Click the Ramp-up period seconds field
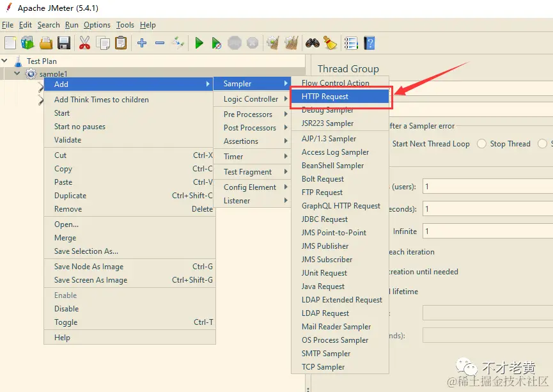This screenshot has height=392, width=553. pyautogui.click(x=488, y=209)
